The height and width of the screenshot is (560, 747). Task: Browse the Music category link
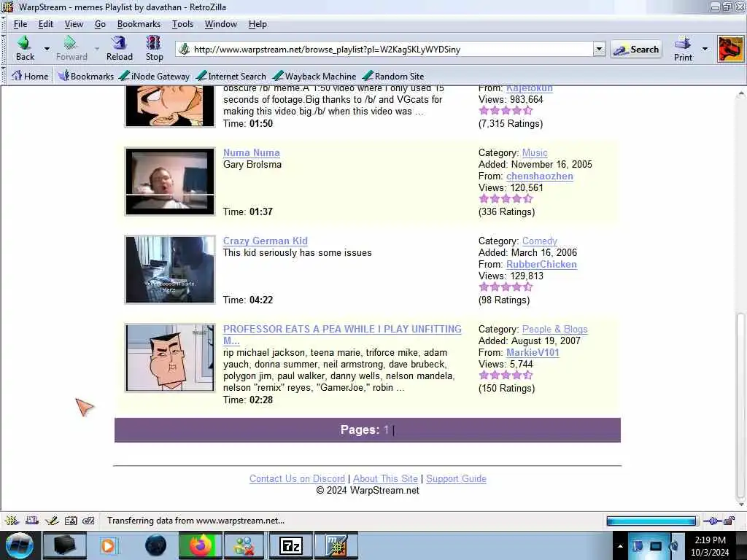[535, 153]
